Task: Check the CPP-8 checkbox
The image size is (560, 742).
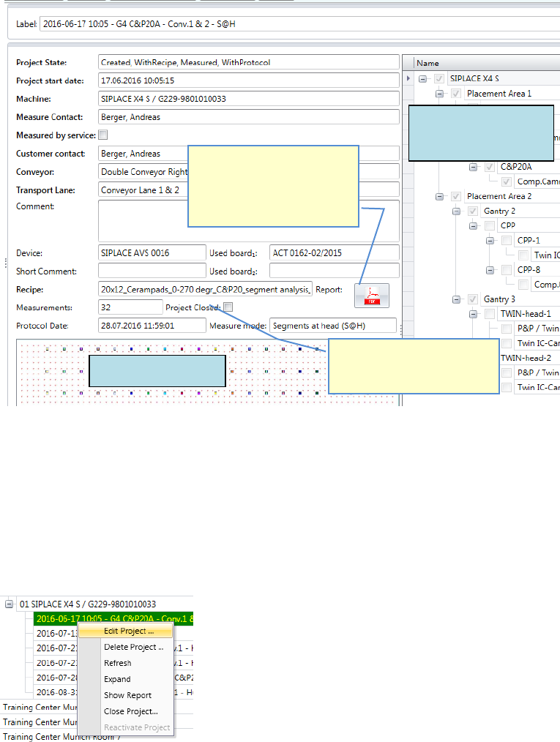Action: click(507, 270)
